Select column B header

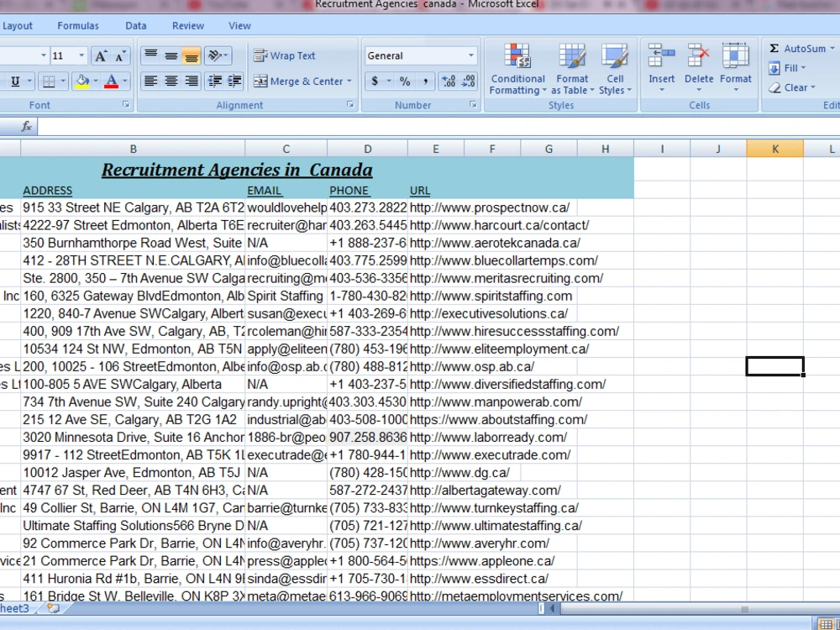pyautogui.click(x=133, y=149)
